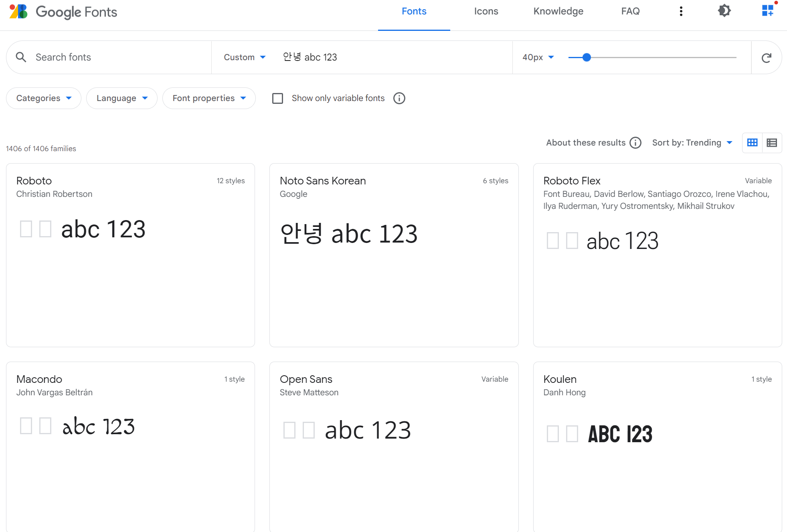Go to the Icons tab
The width and height of the screenshot is (787, 532).
click(x=486, y=11)
